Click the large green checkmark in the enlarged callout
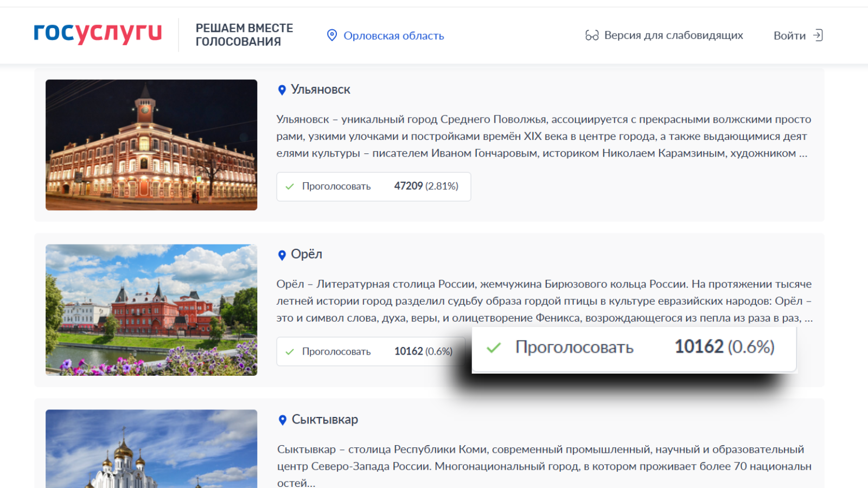Image resolution: width=868 pixels, height=488 pixels. tap(494, 348)
